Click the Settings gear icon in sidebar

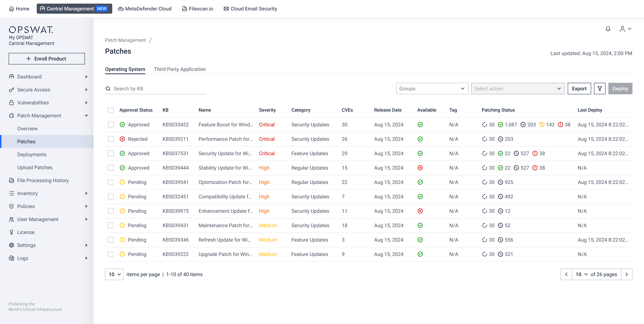(x=12, y=245)
